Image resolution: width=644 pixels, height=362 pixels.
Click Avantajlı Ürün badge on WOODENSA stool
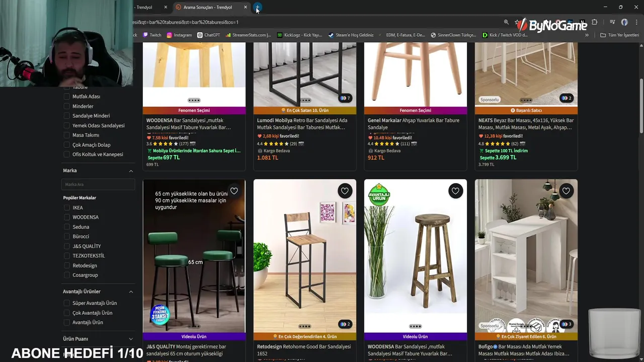tap(379, 195)
